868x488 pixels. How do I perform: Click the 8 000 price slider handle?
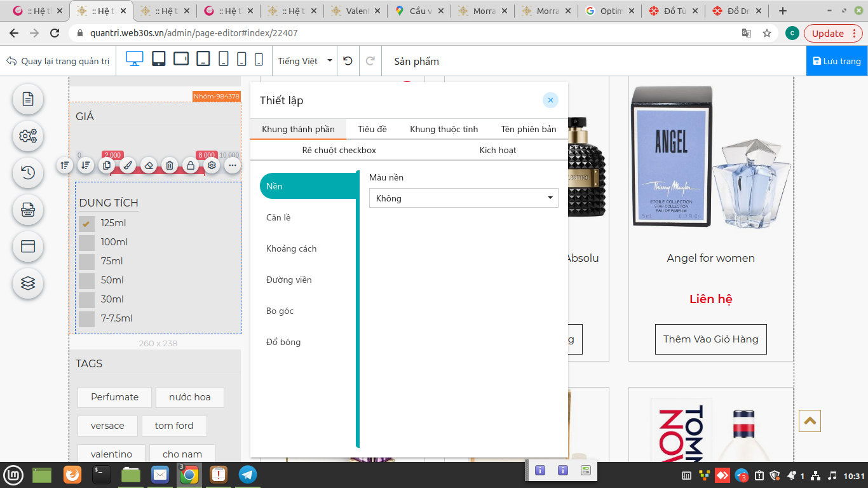pyautogui.click(x=206, y=155)
